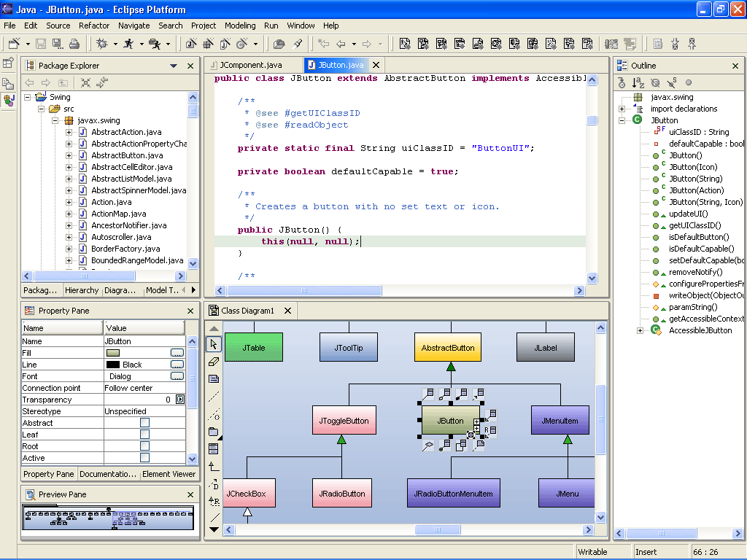The image size is (747, 560).
Task: Switch to the Hierarchy tab
Action: (x=82, y=290)
